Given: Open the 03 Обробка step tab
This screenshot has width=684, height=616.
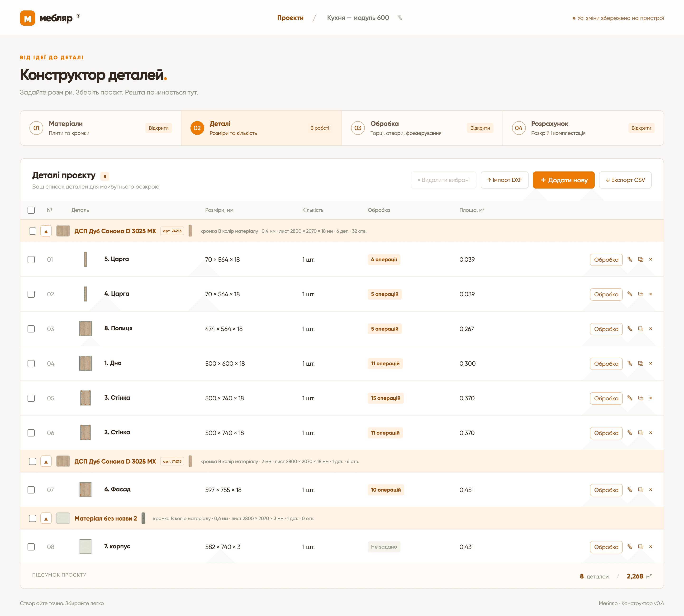Looking at the screenshot, I should [x=422, y=128].
